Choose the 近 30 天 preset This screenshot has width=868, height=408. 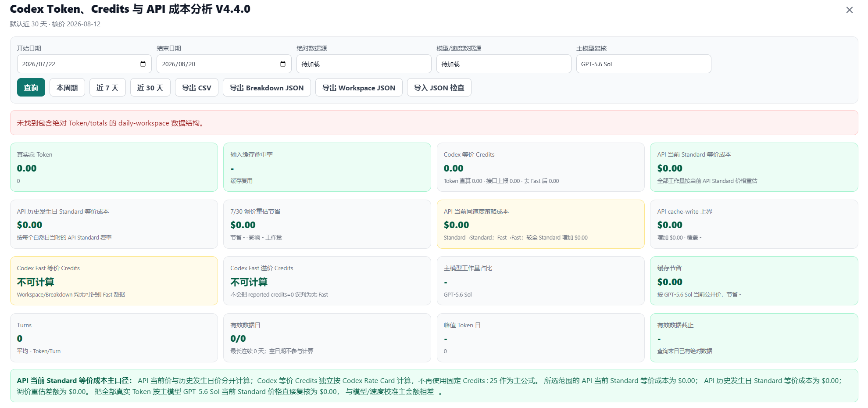pos(150,88)
